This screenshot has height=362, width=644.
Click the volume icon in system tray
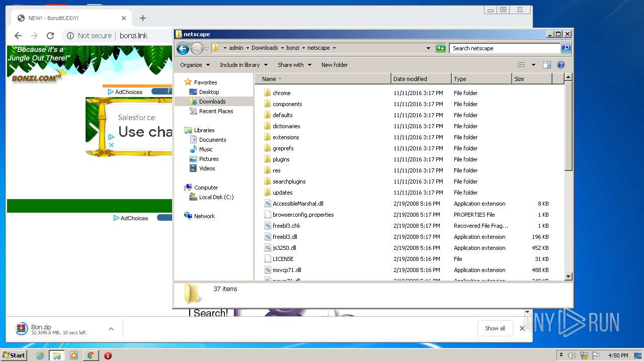pyautogui.click(x=572, y=355)
